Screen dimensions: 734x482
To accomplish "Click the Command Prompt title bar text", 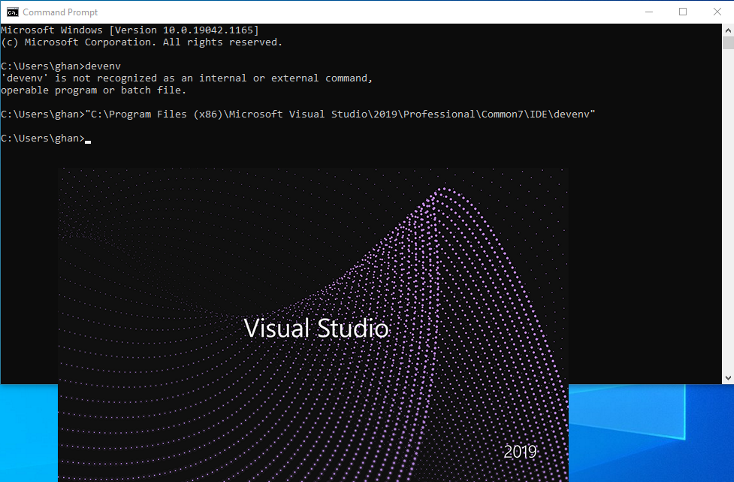I will click(60, 12).
